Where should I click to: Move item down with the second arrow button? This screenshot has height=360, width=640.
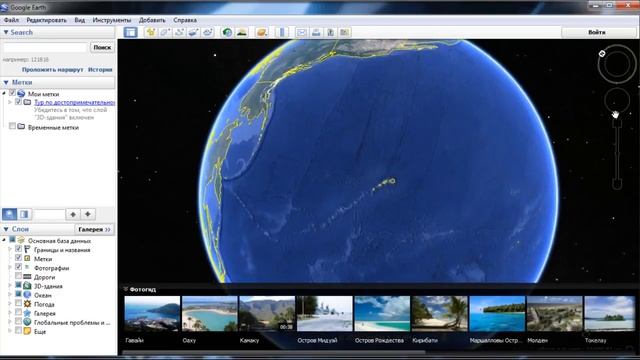[88, 214]
